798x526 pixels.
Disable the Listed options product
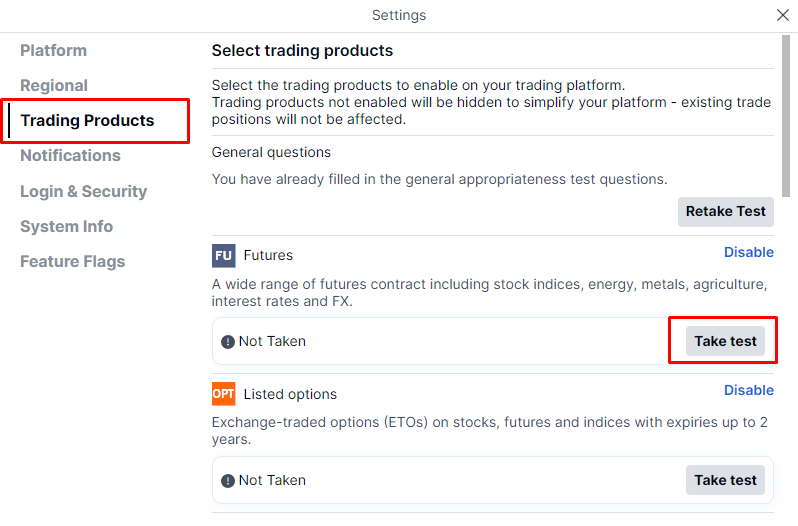click(748, 391)
